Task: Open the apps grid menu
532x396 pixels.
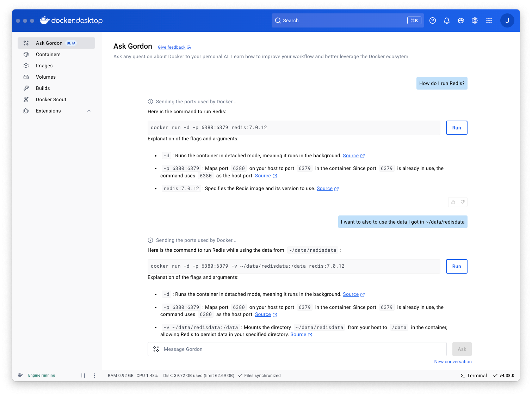Action: [489, 20]
